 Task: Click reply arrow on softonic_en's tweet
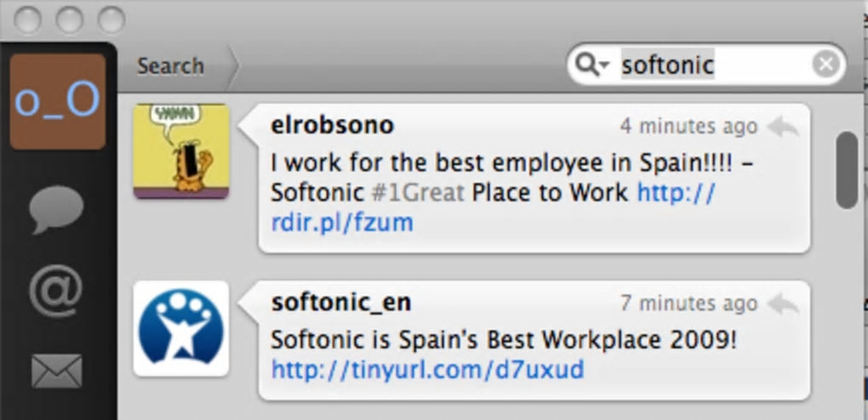pos(783,304)
